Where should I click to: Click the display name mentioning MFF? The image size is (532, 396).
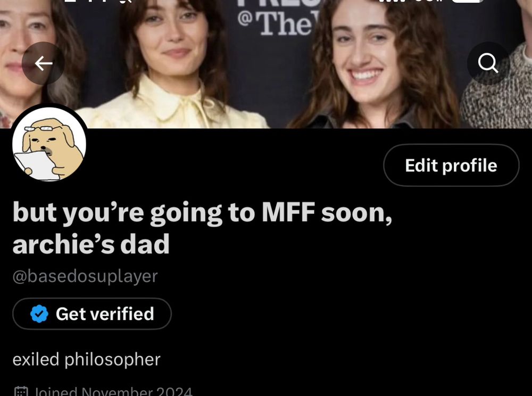pos(202,212)
